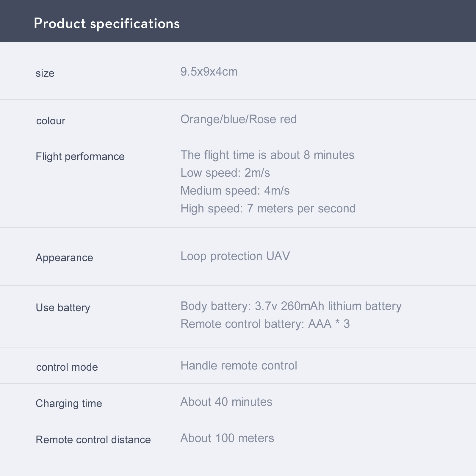Image resolution: width=476 pixels, height=476 pixels.
Task: Select the colour row label
Action: pos(51,121)
